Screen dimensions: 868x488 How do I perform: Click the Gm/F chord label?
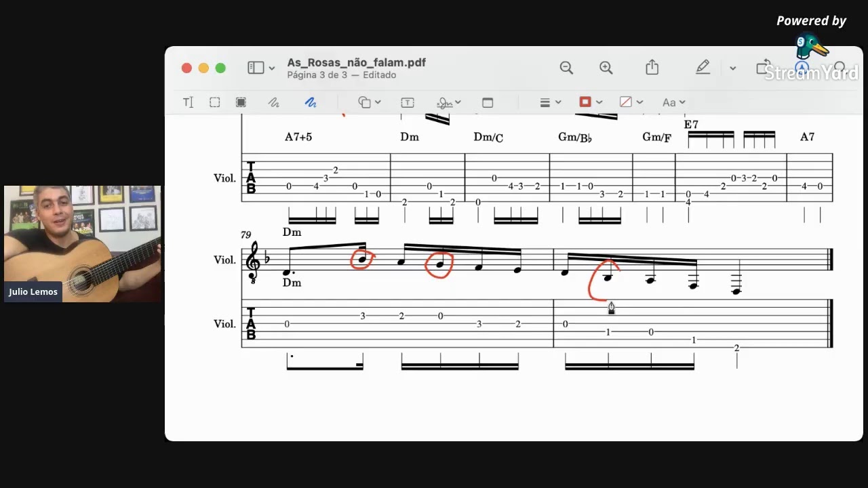coord(656,138)
